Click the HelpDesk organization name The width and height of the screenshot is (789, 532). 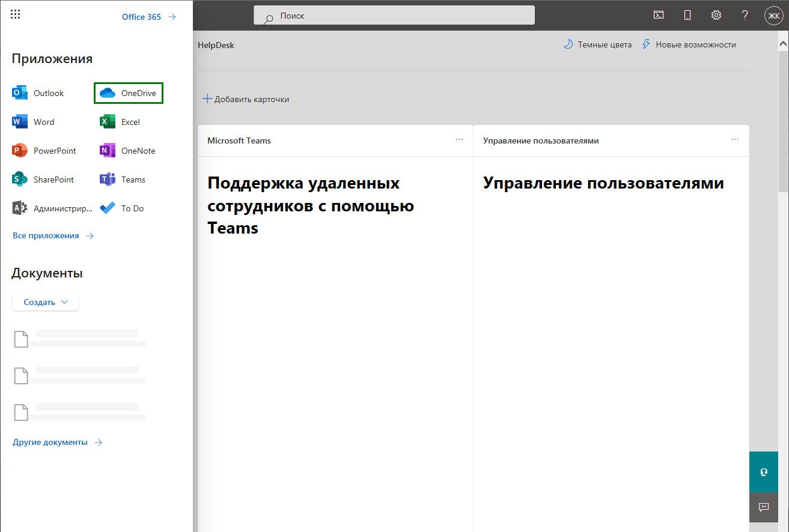point(216,45)
